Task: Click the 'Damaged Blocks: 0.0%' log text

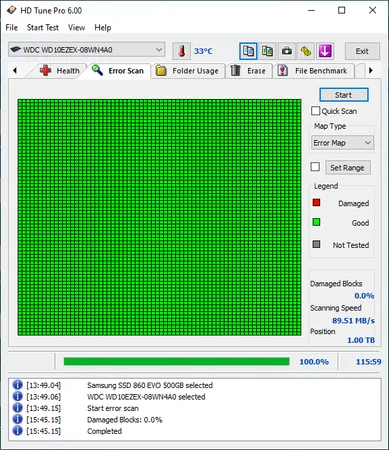Action: 124,420
